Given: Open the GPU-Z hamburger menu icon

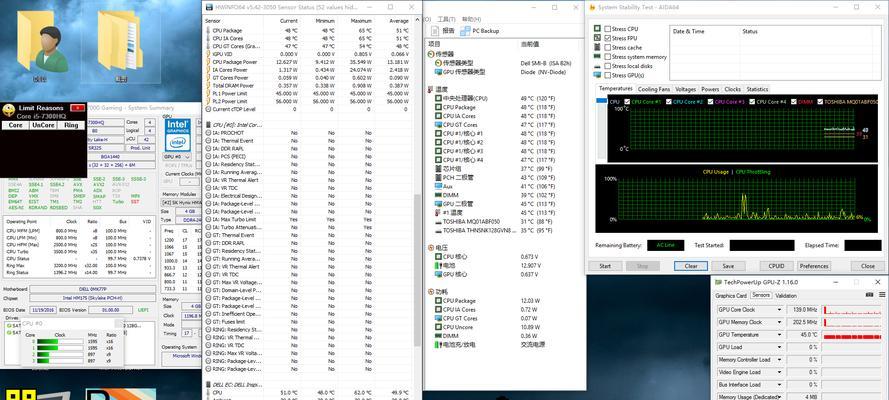Looking at the screenshot, I should [x=882, y=295].
